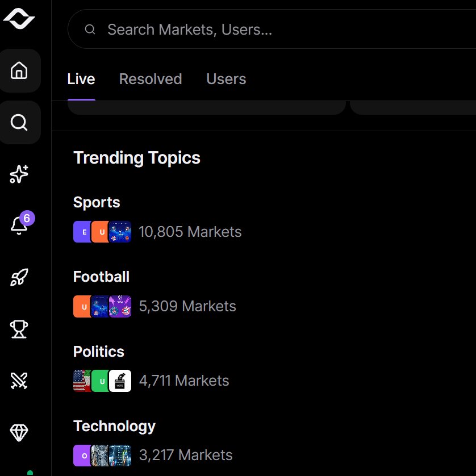Click the Trending Topics heading
Screen dimensions: 476x476
point(137,158)
